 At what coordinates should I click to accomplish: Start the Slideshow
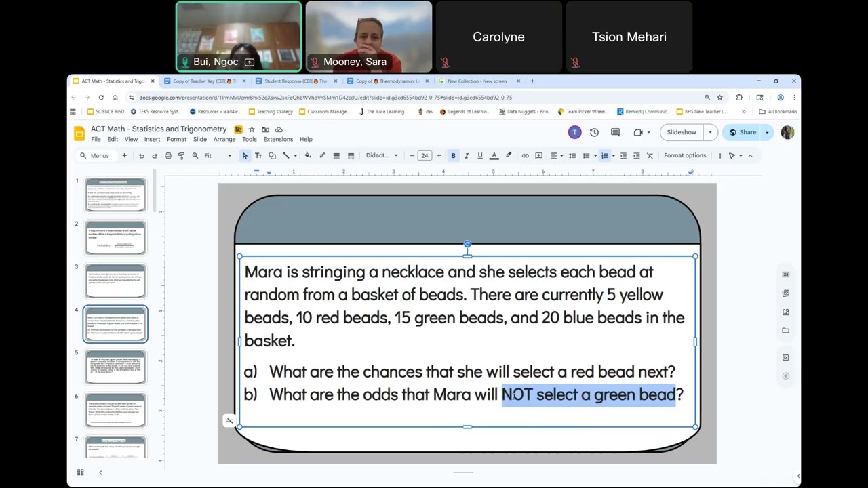[682, 132]
